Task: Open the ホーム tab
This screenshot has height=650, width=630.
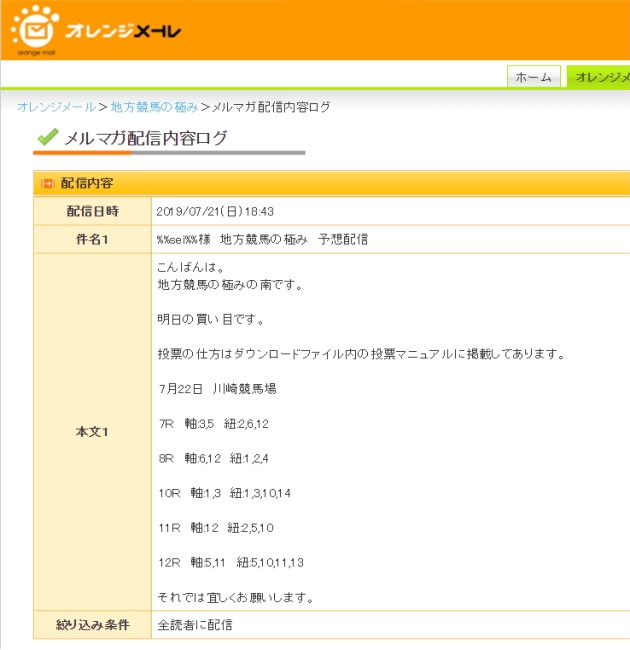Action: [x=533, y=77]
